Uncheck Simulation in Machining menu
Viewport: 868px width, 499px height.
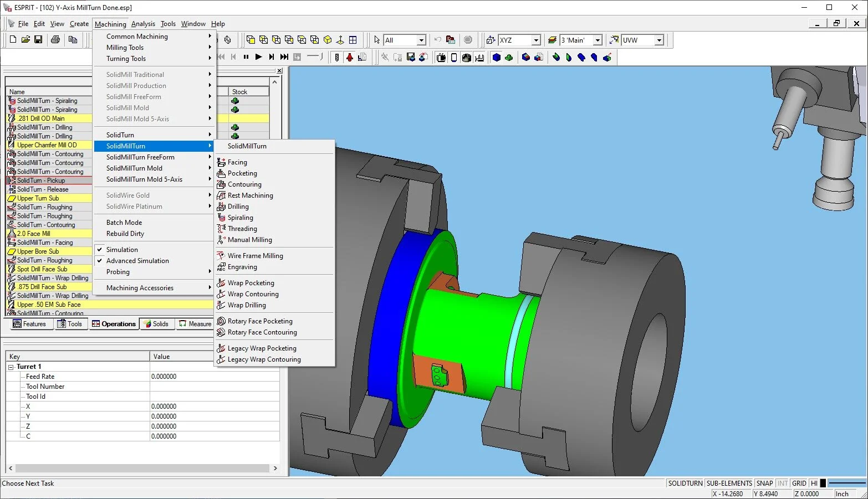154,250
